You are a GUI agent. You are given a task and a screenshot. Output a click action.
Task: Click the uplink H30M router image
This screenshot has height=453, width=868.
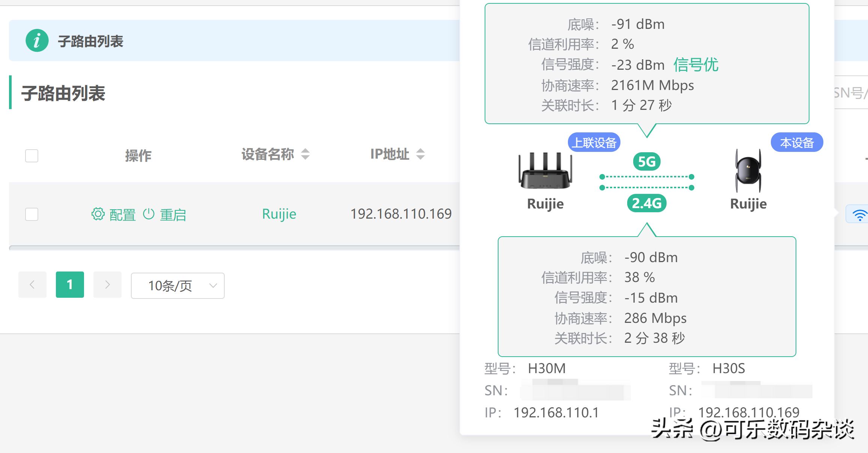coord(545,170)
